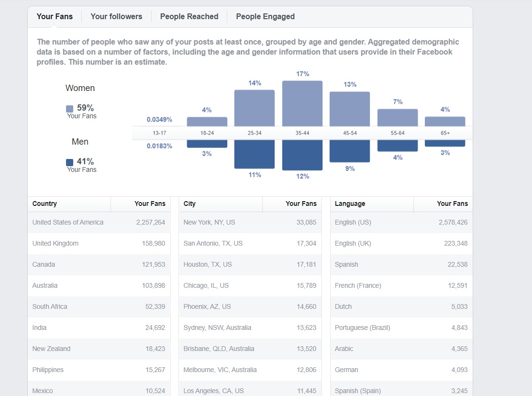
Task: Click the 65+ age group label
Action: (x=445, y=133)
